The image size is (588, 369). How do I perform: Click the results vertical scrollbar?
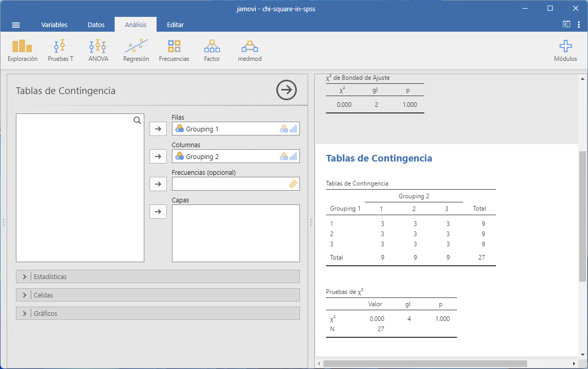582,216
